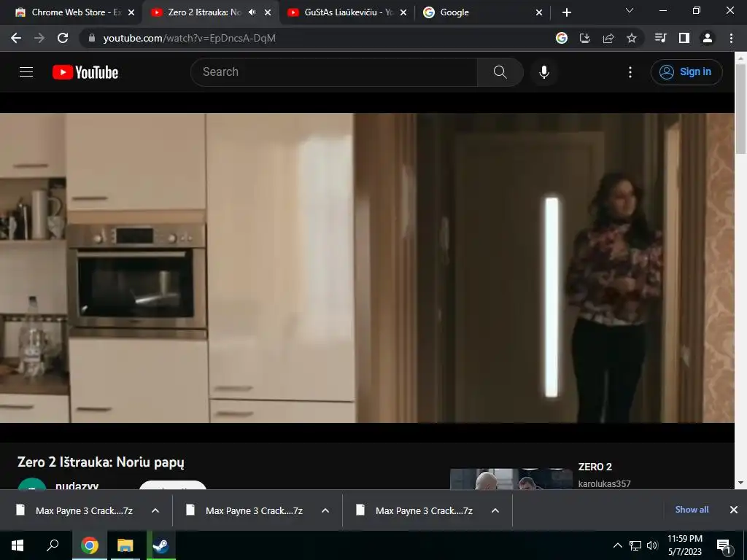Screen dimensions: 747x560
Task: Open the Windows Start menu
Action: pyautogui.click(x=18, y=545)
